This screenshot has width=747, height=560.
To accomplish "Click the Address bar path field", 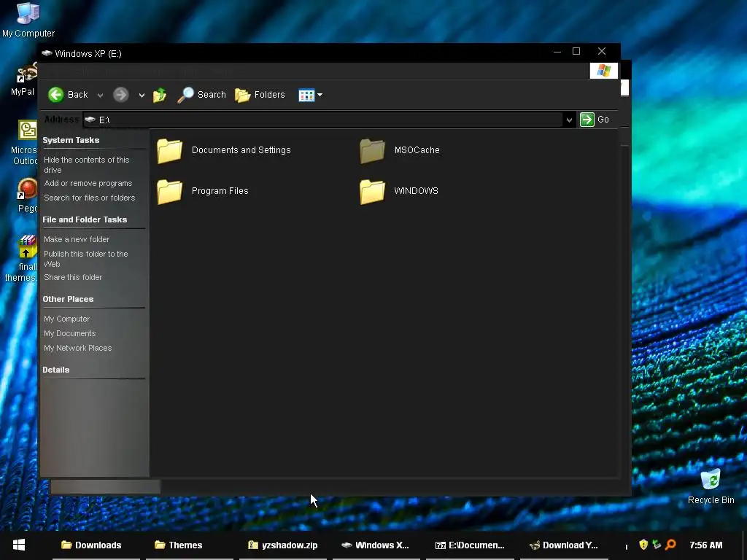I will tap(323, 120).
